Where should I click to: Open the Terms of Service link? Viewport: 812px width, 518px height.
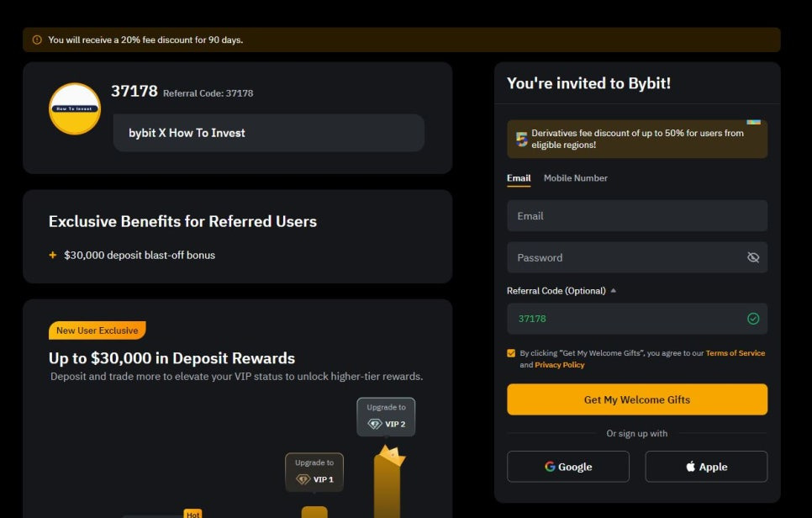point(735,353)
